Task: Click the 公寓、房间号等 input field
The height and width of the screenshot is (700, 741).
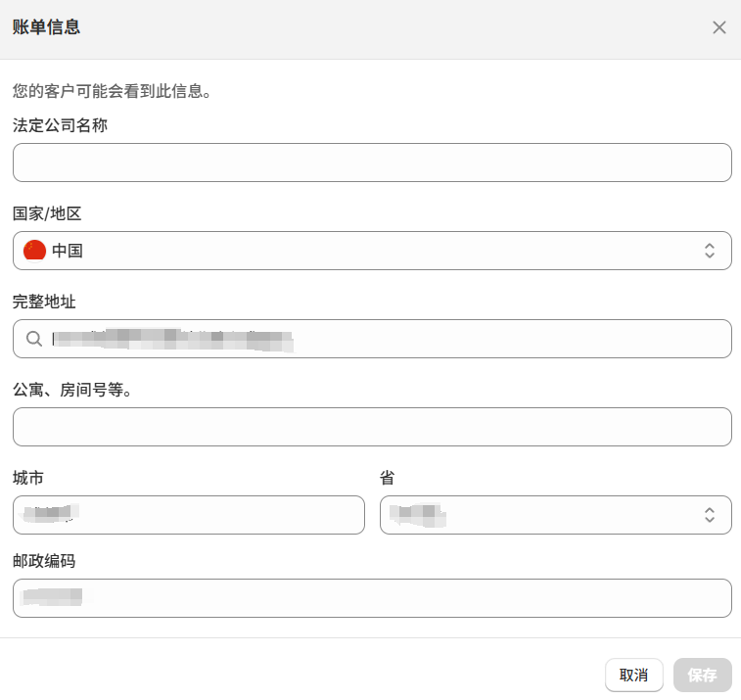Action: (x=372, y=427)
